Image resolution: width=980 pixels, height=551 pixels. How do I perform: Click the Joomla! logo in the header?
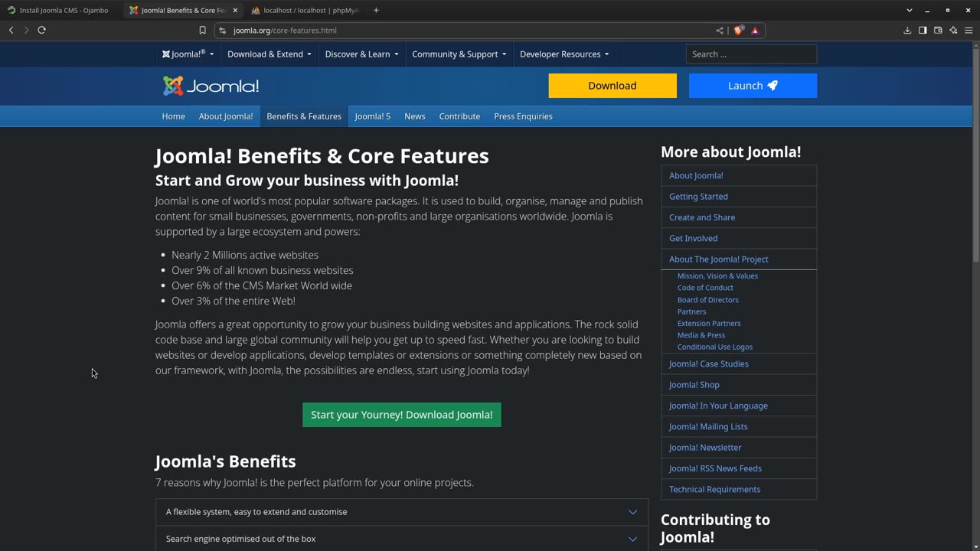coord(211,86)
